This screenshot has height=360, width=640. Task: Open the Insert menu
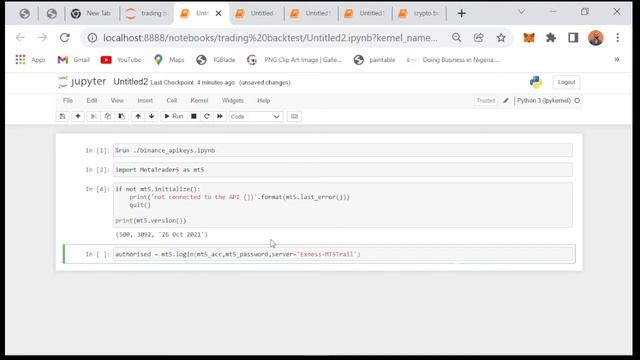pos(145,100)
